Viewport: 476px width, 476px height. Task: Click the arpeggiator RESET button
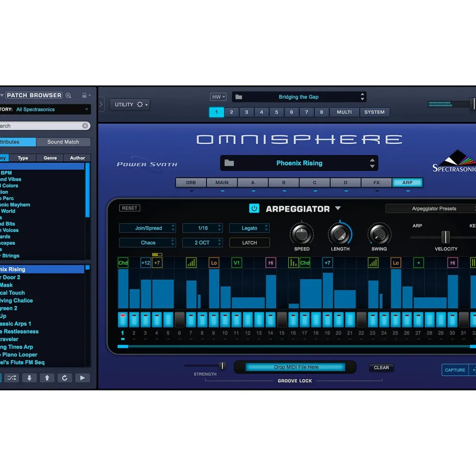130,208
